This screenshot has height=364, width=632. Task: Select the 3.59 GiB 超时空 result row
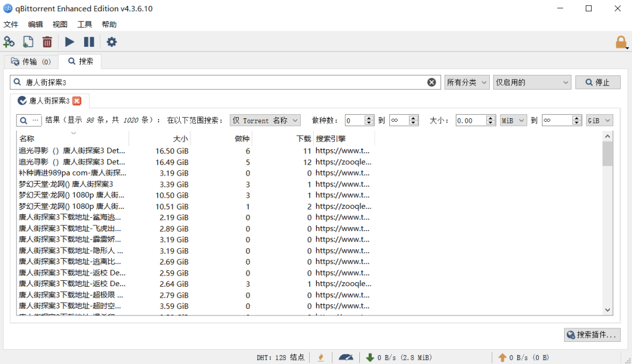click(195, 306)
